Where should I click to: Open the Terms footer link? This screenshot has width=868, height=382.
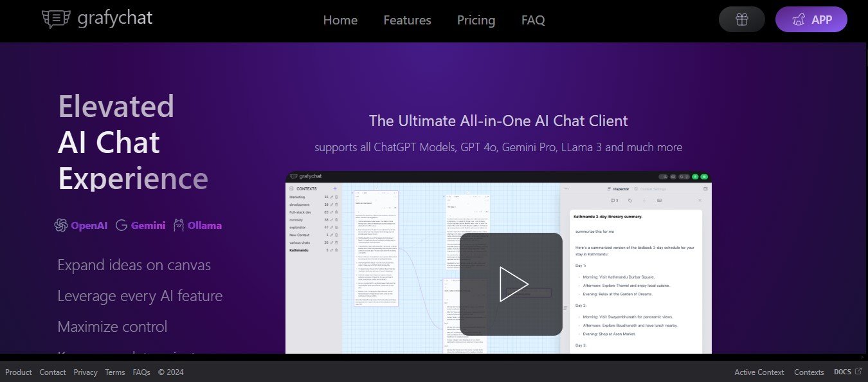coord(115,372)
